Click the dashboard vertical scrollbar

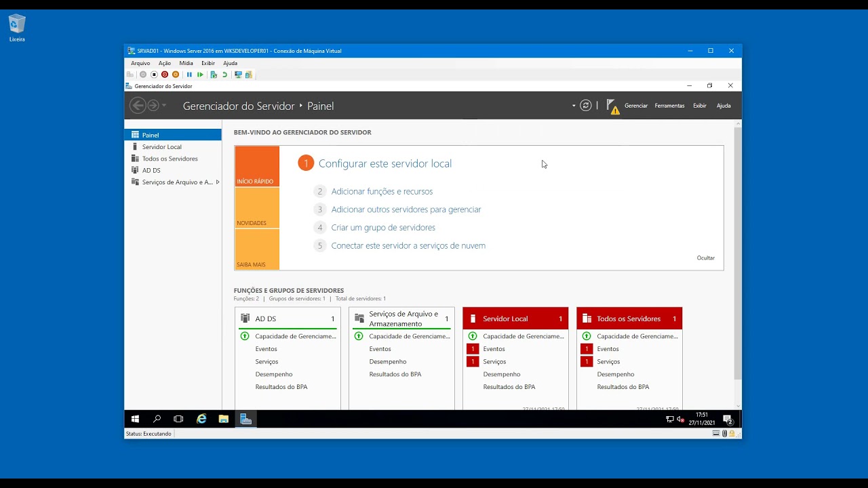pos(738,253)
